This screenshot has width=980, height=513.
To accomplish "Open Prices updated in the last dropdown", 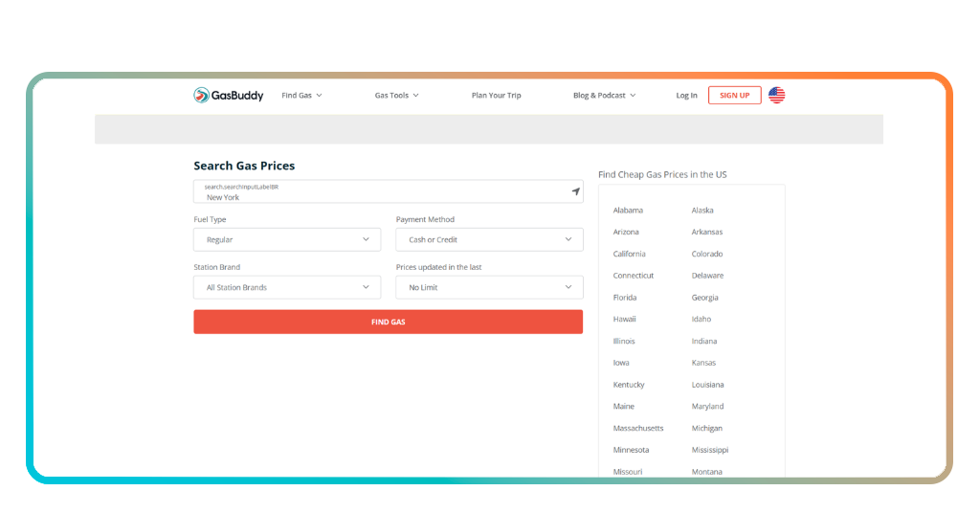I will click(x=489, y=287).
